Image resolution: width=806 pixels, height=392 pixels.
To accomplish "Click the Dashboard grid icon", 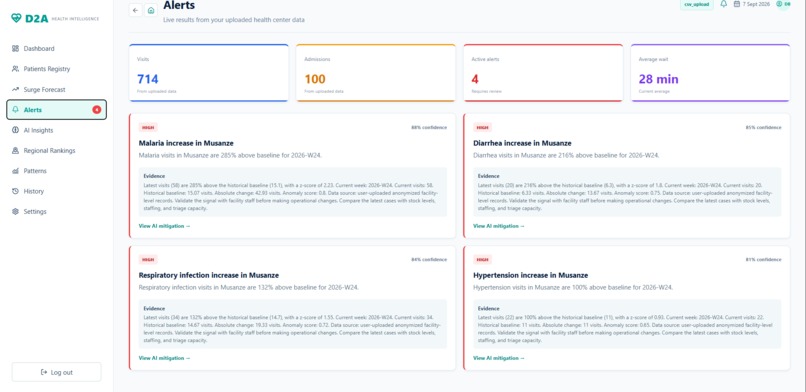I will [x=15, y=49].
